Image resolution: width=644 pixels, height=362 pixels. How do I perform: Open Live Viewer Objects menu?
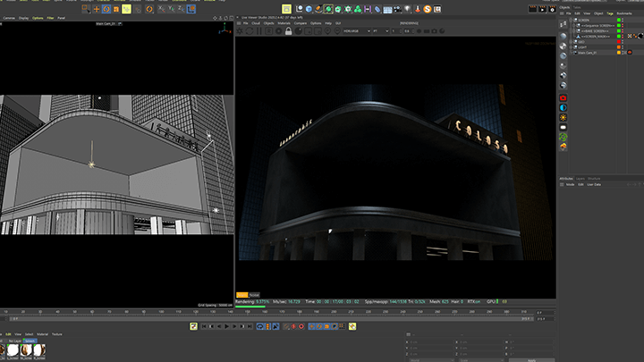click(268, 23)
